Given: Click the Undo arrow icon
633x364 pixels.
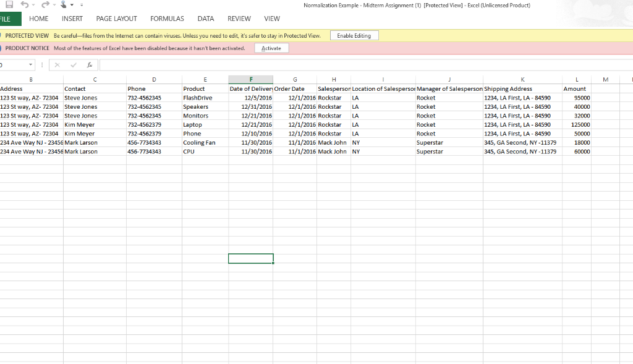Looking at the screenshot, I should click(24, 5).
